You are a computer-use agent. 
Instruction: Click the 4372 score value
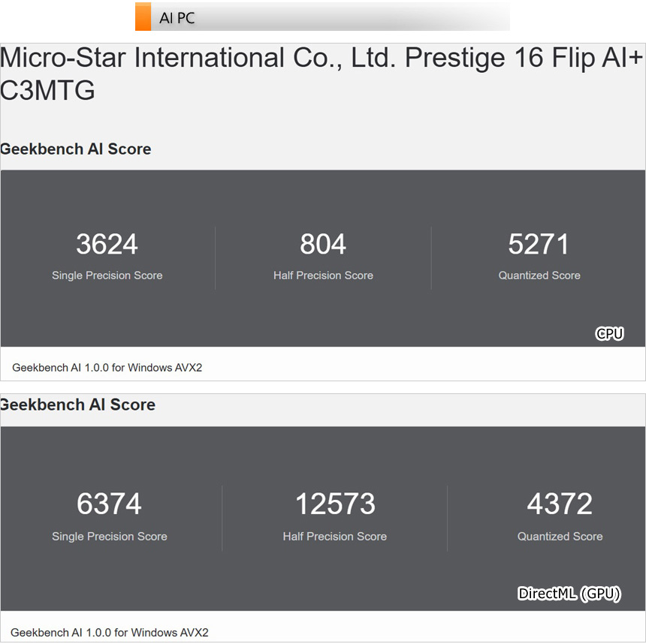[x=560, y=504]
